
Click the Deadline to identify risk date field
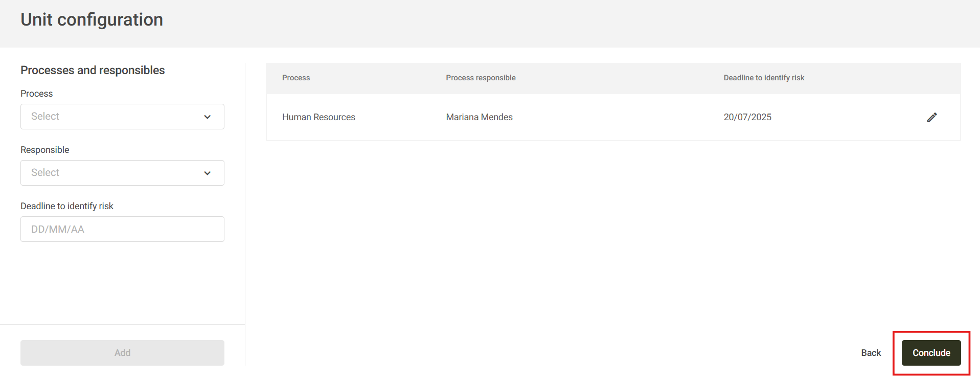coord(122,229)
